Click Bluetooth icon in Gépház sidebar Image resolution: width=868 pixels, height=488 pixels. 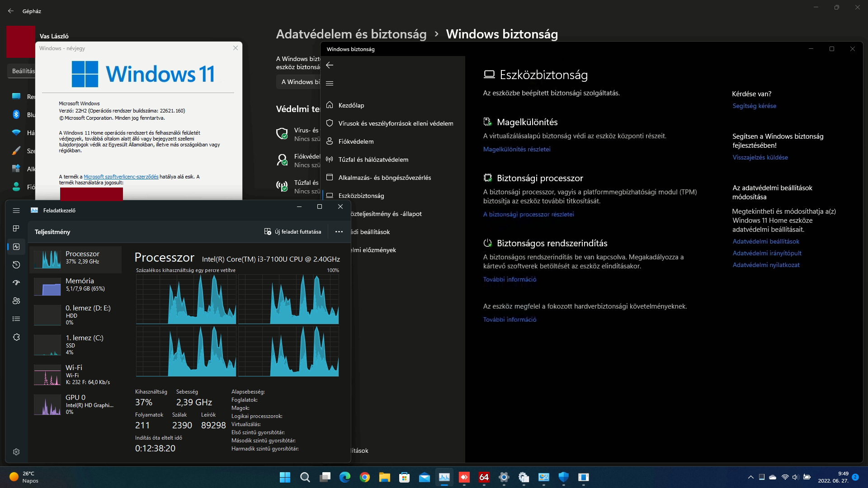[16, 114]
